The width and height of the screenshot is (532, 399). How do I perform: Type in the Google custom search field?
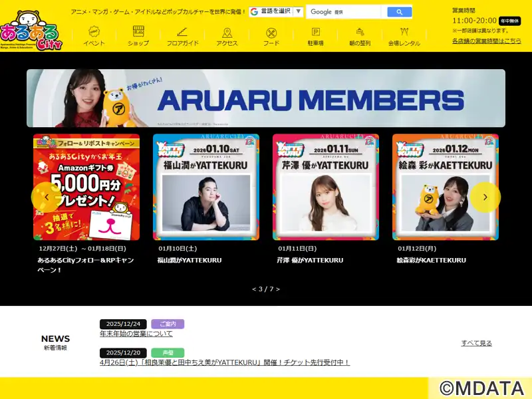tap(344, 12)
